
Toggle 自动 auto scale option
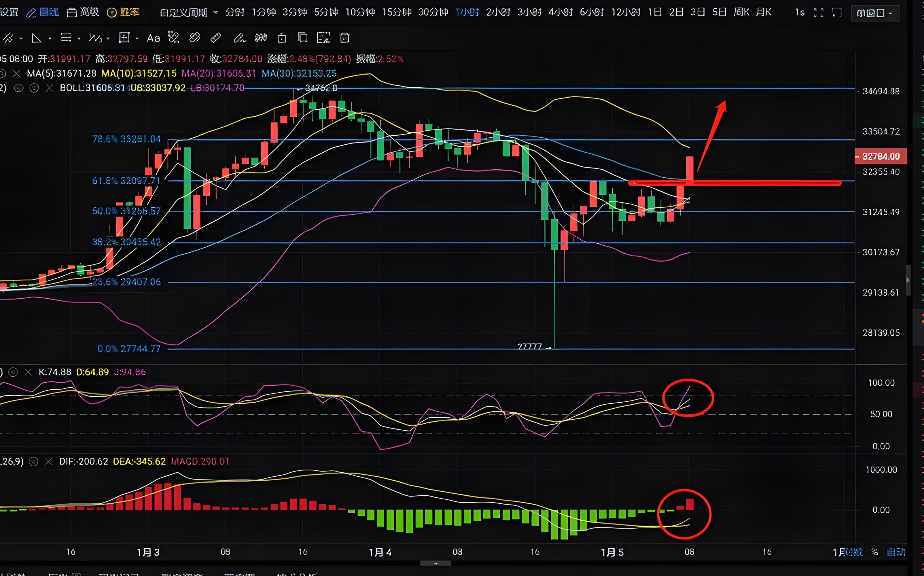(896, 552)
